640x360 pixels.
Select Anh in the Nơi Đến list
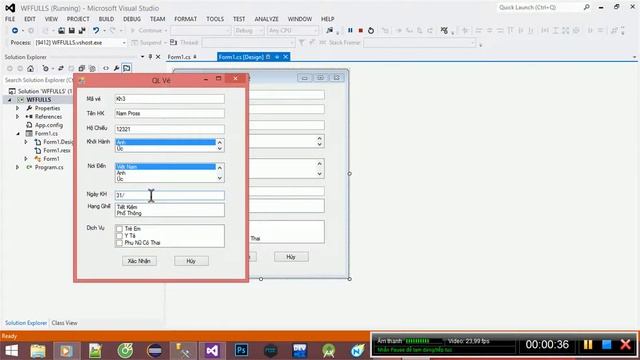(165, 173)
